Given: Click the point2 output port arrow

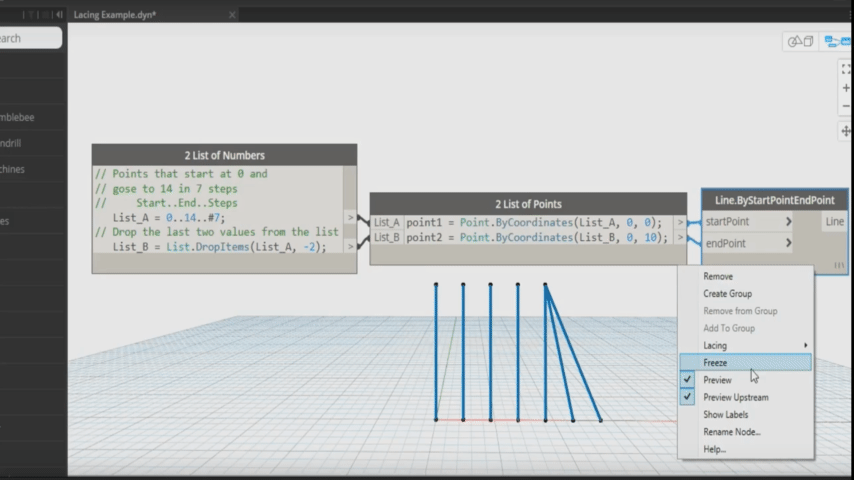Looking at the screenshot, I should coord(680,237).
